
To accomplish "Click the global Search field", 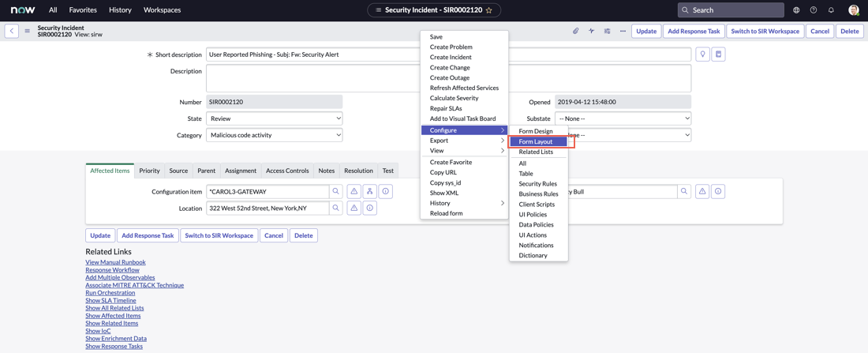I will click(x=731, y=10).
